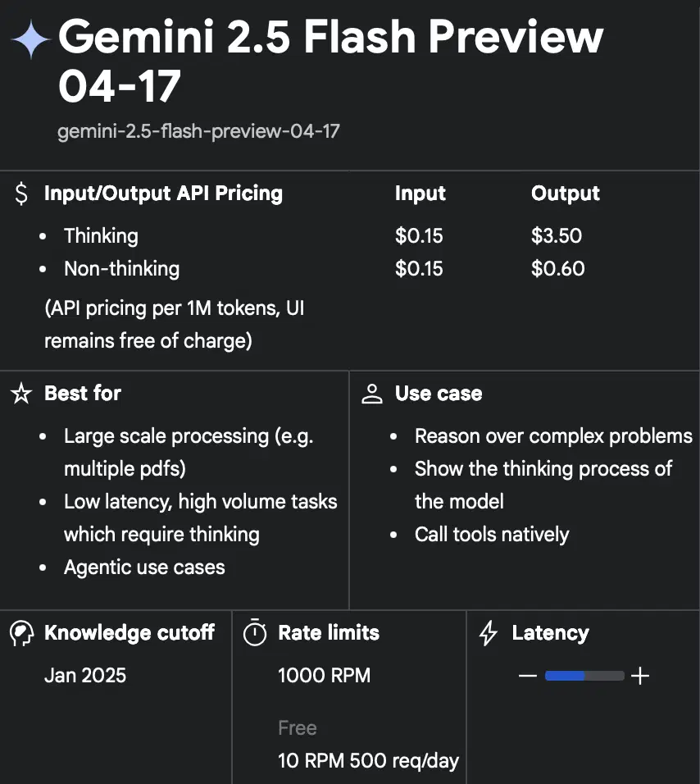
Task: Click the Thinking output price $3.50
Action: click(x=557, y=236)
